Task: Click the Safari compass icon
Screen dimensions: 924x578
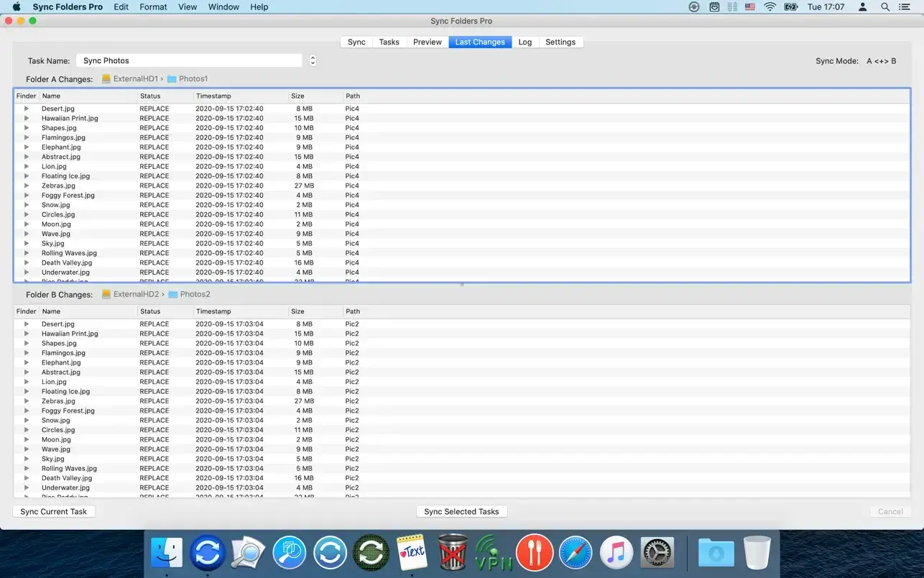Action: (x=576, y=553)
